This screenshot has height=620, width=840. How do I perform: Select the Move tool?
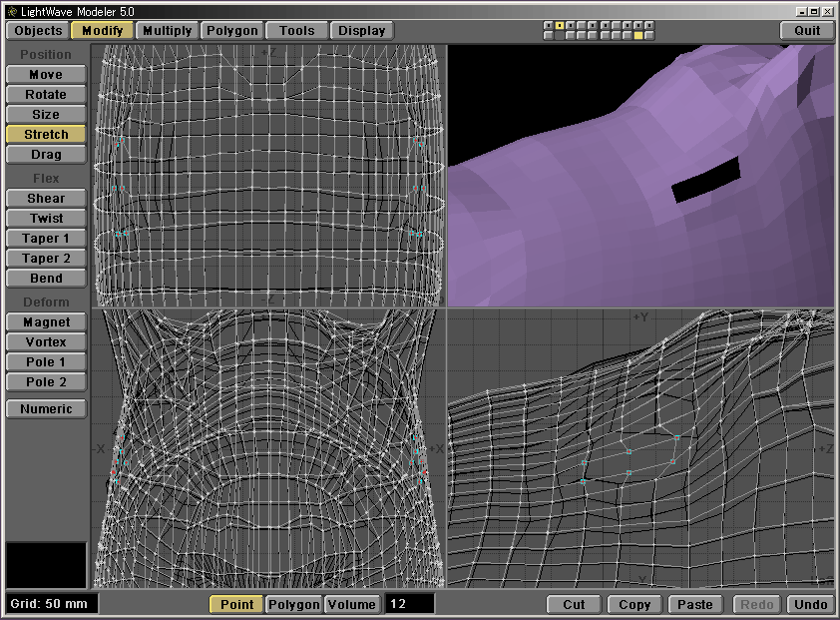46,75
